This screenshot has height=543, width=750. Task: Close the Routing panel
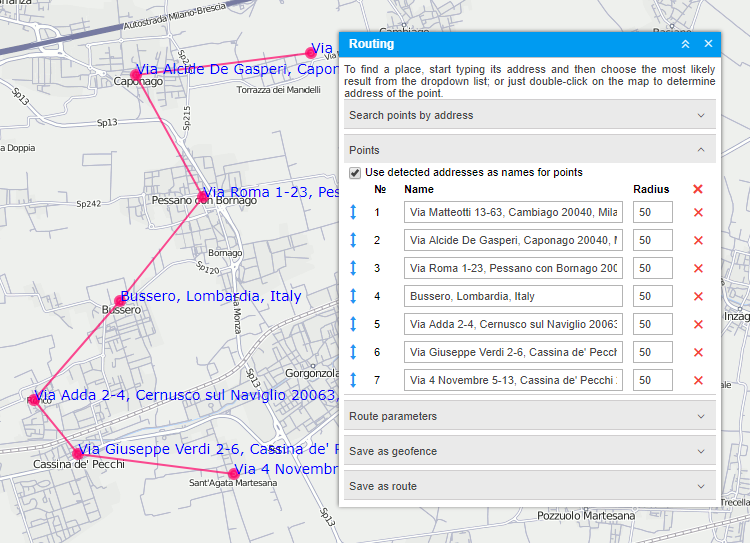pyautogui.click(x=708, y=44)
